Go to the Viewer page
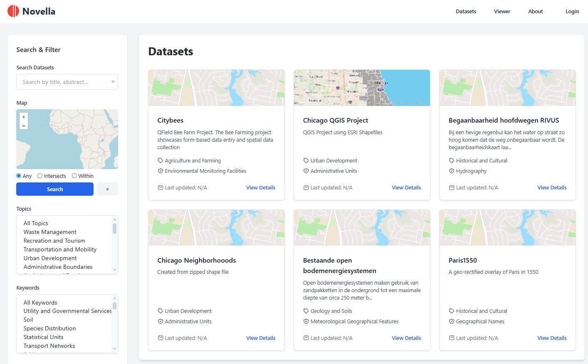 [502, 12]
